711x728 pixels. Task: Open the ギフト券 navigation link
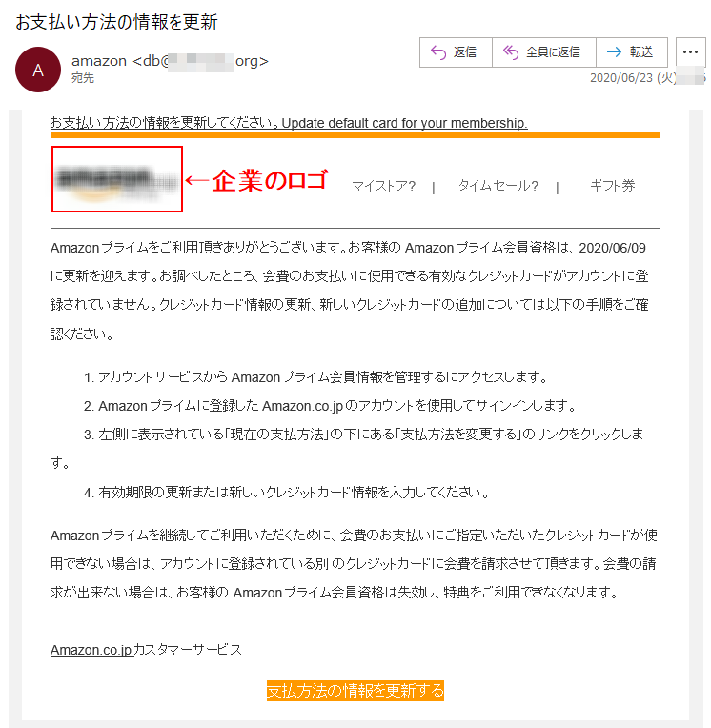pyautogui.click(x=613, y=186)
